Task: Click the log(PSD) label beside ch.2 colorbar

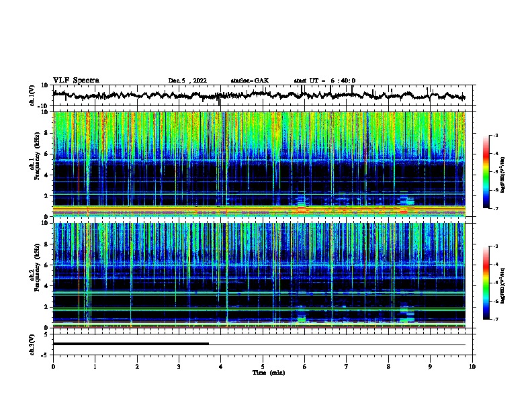Action: pos(502,285)
